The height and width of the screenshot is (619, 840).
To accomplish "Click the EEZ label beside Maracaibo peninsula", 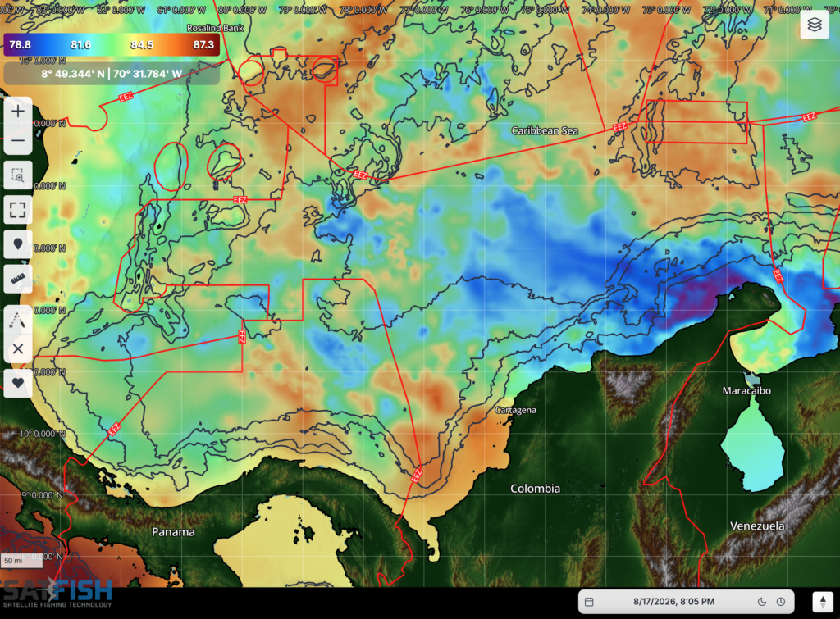I will pyautogui.click(x=778, y=276).
